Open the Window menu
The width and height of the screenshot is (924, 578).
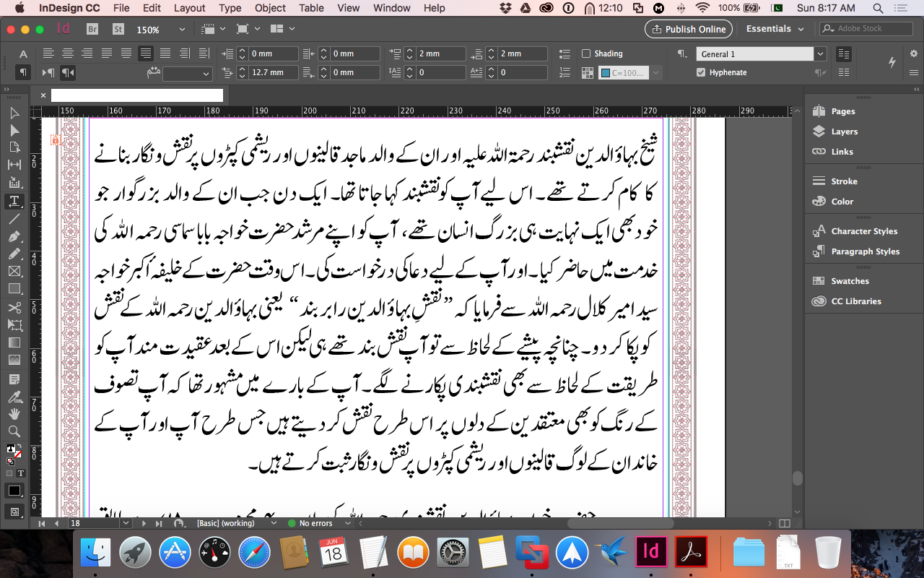point(392,8)
